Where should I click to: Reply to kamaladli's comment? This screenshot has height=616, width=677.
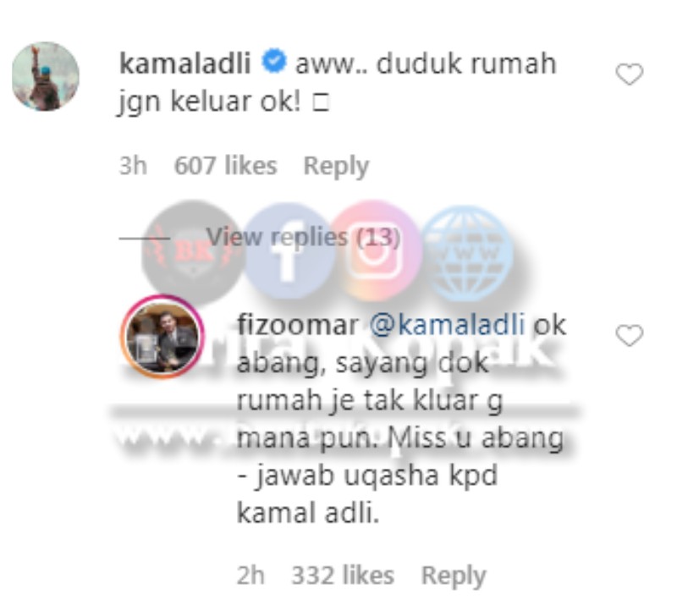[336, 166]
